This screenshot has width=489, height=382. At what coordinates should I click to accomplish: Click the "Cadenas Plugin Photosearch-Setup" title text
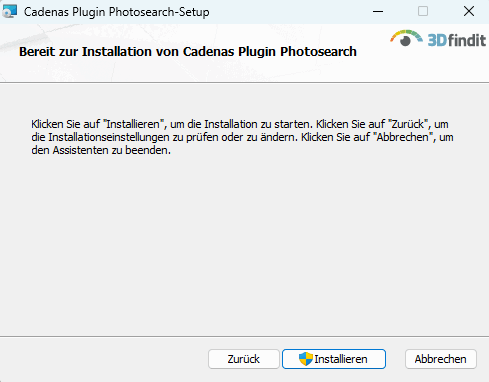[x=117, y=12]
